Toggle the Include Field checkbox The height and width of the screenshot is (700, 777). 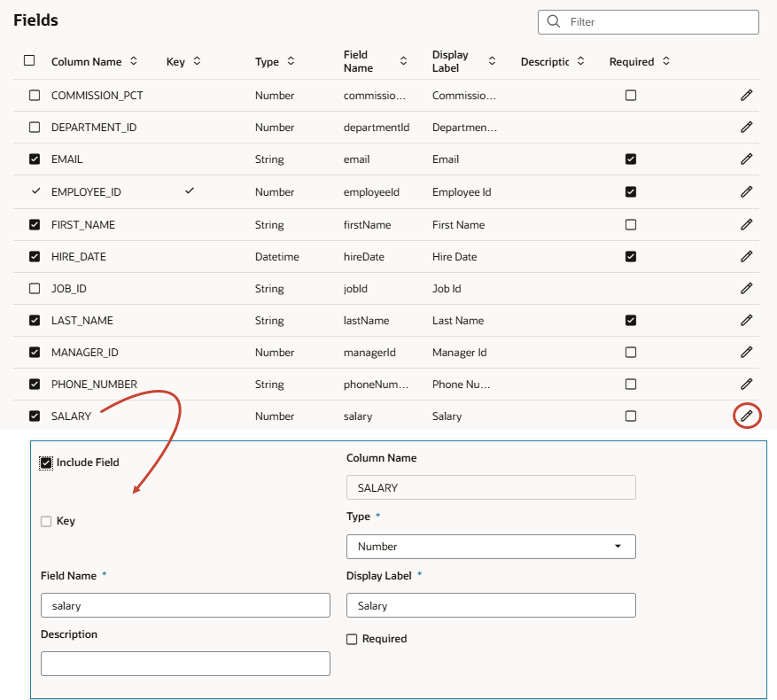click(x=46, y=462)
